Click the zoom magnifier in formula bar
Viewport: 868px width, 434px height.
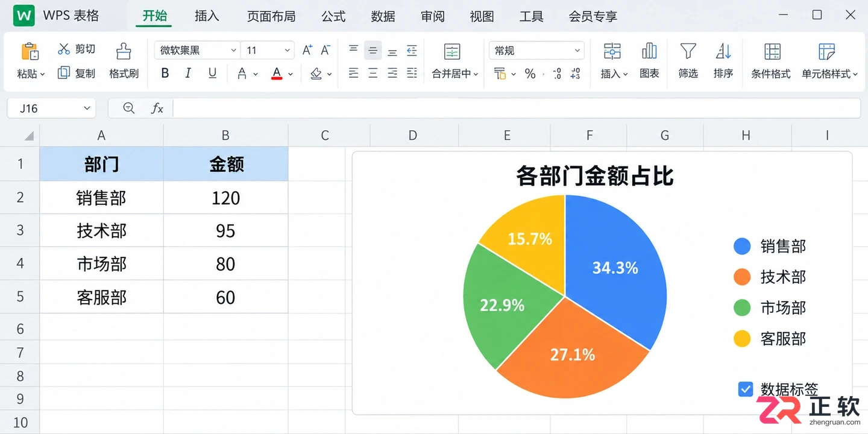tap(128, 108)
